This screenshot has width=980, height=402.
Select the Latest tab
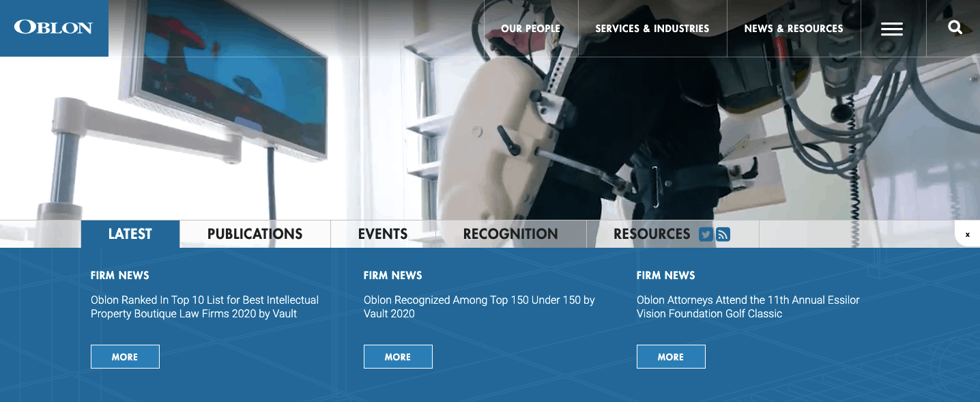130,234
